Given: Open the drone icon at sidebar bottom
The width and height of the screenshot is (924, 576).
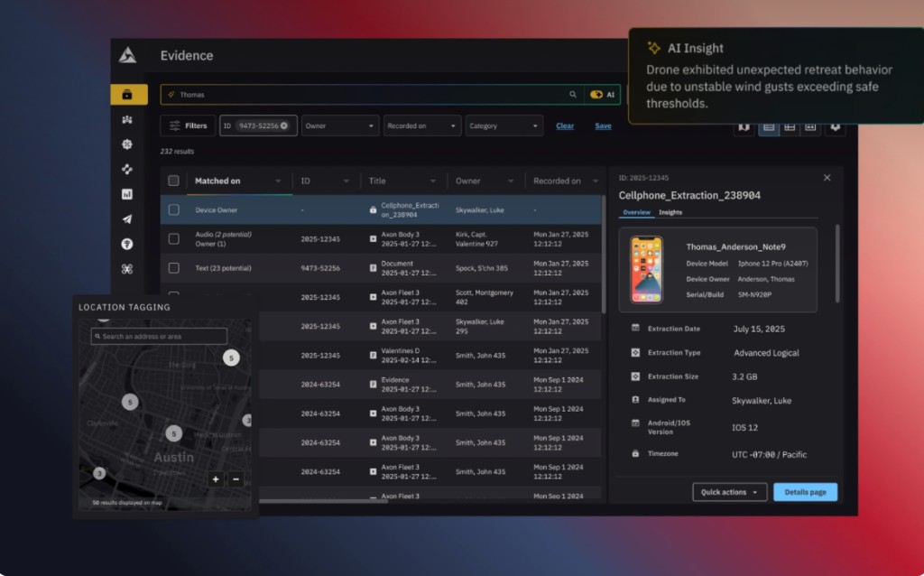Looking at the screenshot, I should 127,268.
